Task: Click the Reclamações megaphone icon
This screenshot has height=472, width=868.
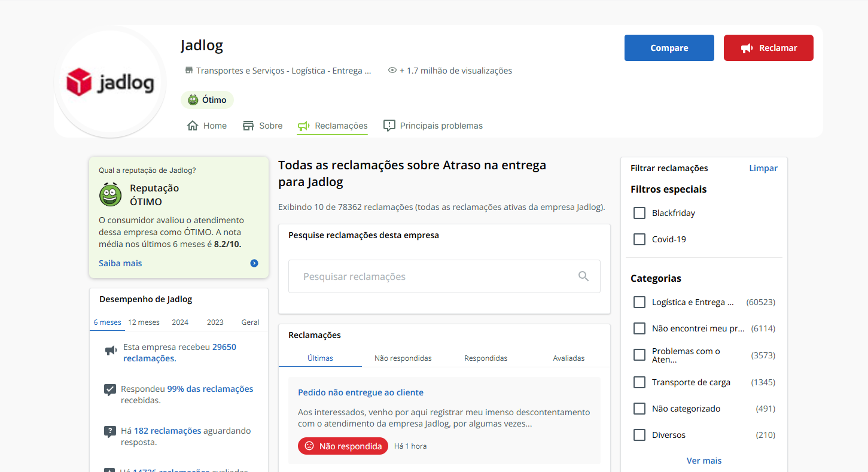Action: (x=303, y=126)
